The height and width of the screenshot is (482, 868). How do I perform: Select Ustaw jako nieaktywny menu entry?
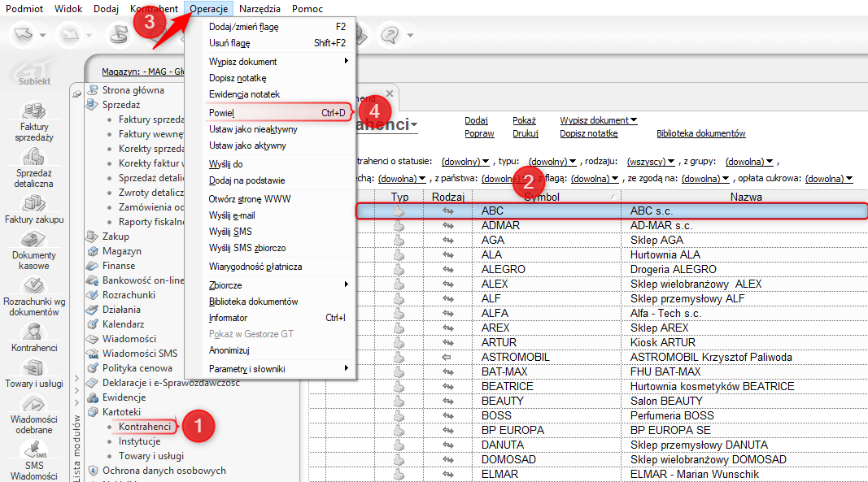pos(253,129)
